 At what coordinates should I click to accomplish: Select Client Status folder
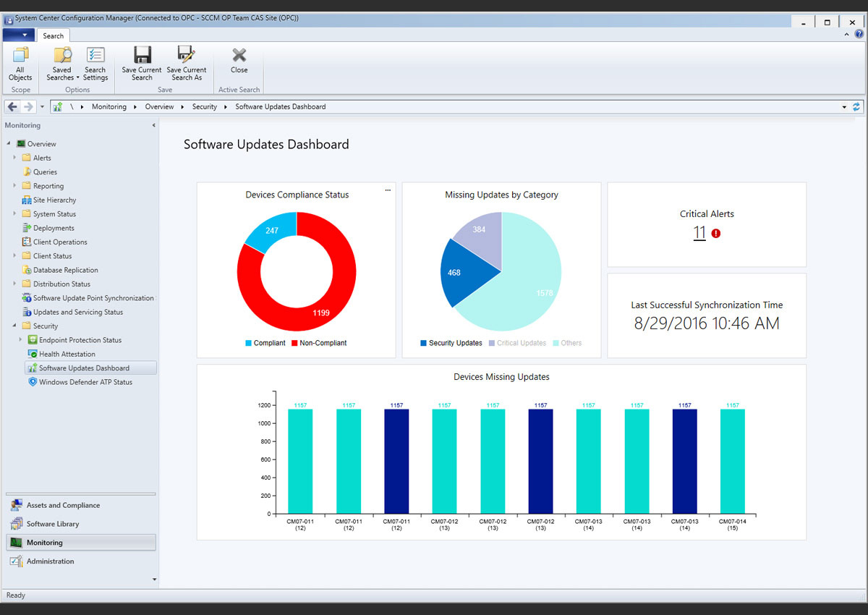52,256
